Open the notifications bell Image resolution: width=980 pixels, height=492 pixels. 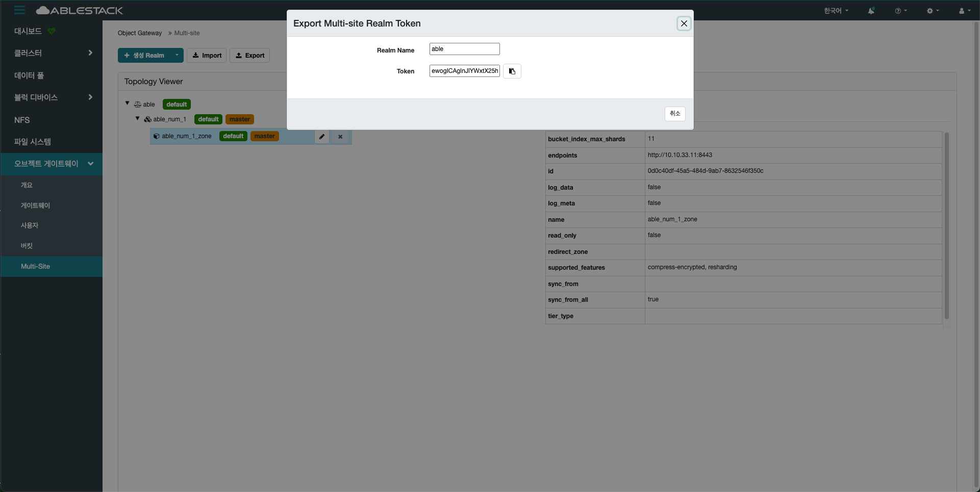(871, 11)
